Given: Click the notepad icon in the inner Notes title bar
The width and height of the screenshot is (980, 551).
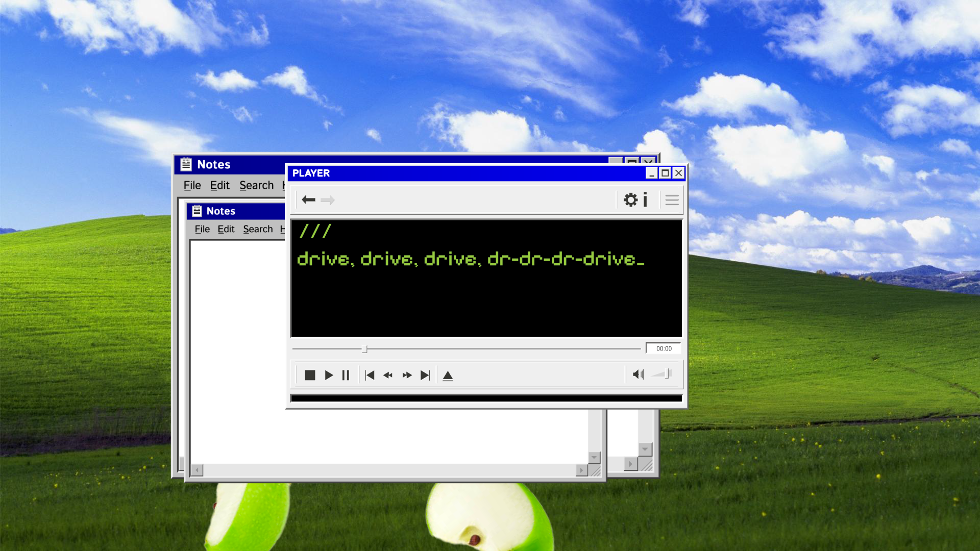Looking at the screenshot, I should point(197,211).
